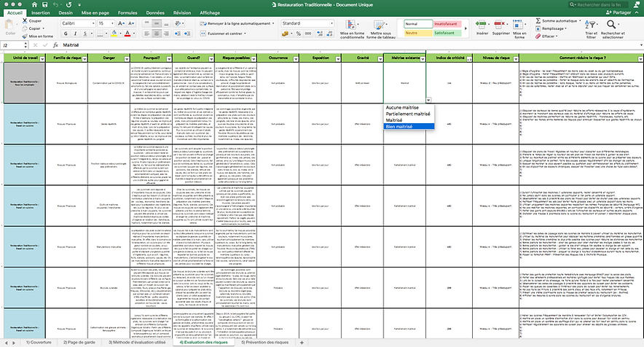This screenshot has height=347, width=644.
Task: Cut selection with the Couper scissors icon
Action: click(25, 20)
